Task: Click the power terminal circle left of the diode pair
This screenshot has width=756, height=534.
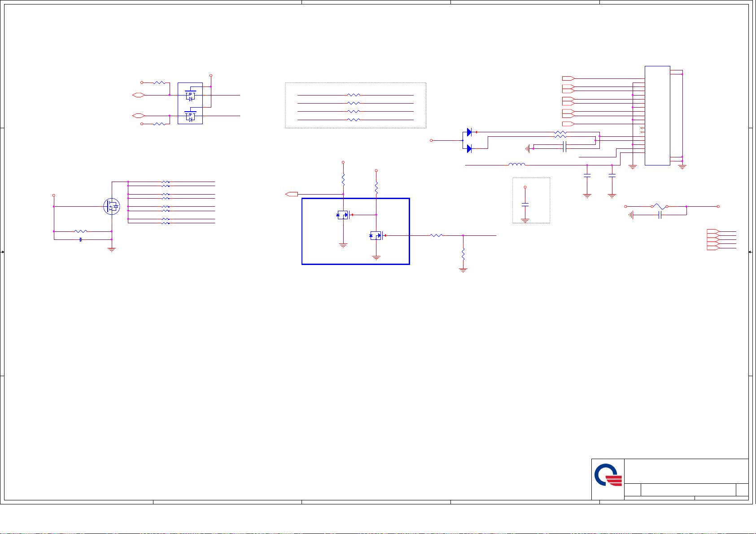Action: coord(431,140)
